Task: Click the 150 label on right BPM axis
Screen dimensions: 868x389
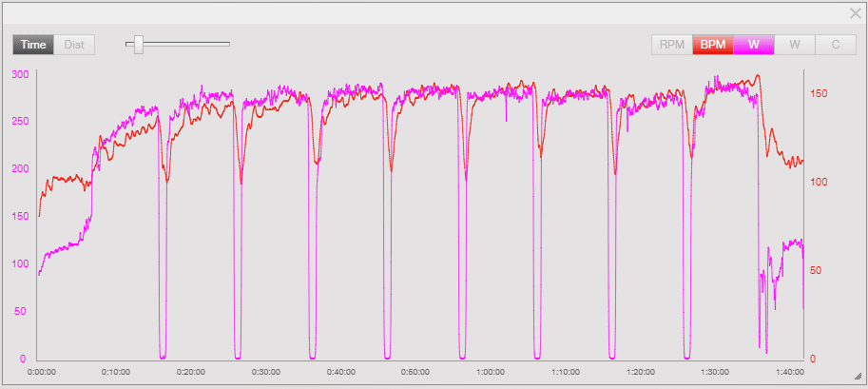Action: coord(817,93)
